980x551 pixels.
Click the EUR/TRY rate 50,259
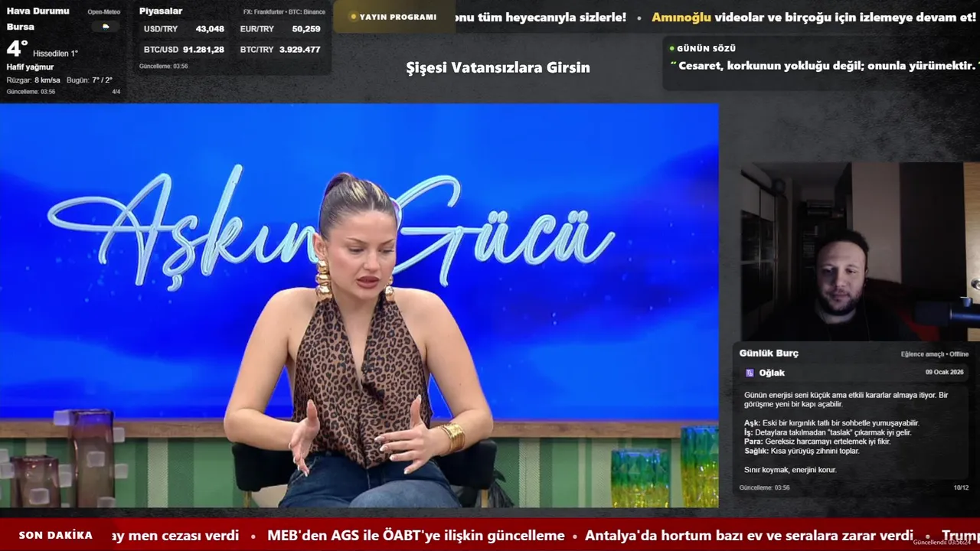306,29
